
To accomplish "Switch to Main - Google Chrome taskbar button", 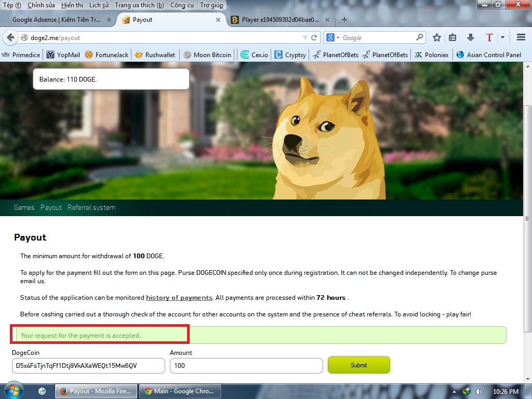I will coord(180,391).
